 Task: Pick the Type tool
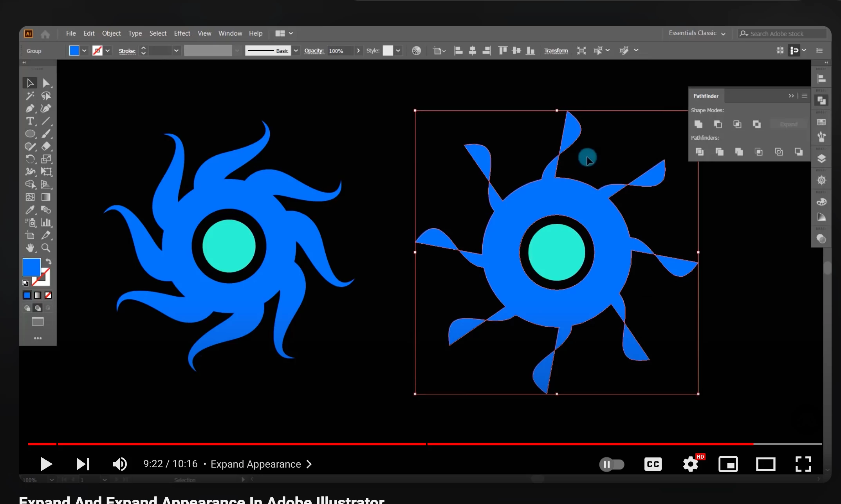point(30,121)
